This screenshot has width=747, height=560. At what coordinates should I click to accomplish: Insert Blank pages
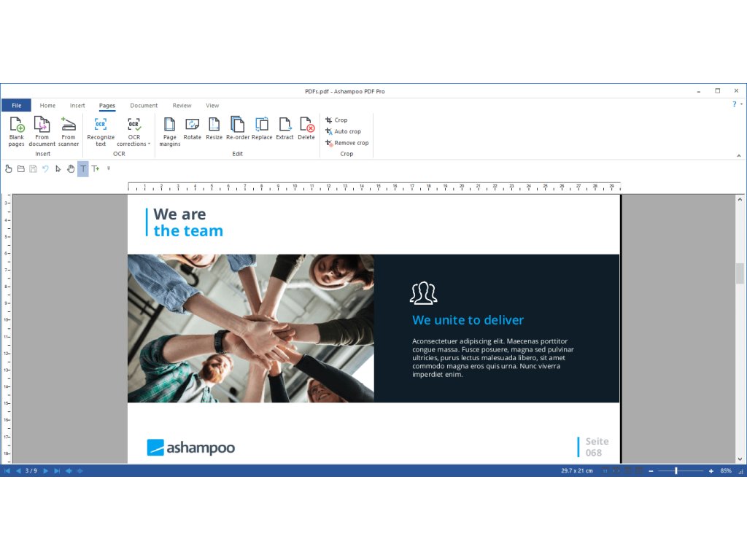click(x=16, y=131)
